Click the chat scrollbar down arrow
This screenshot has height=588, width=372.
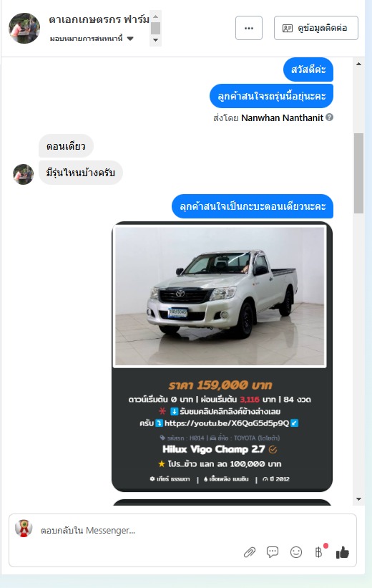pos(358,499)
